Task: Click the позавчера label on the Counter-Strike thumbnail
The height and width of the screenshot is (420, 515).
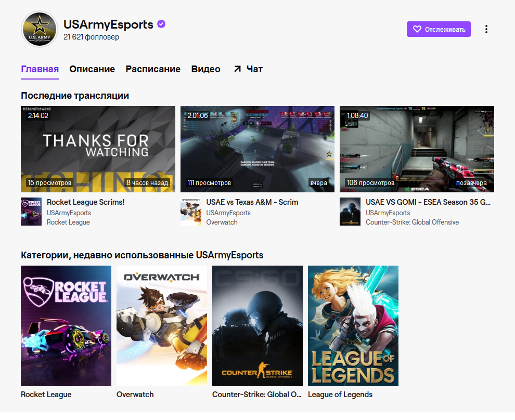Action: [x=471, y=183]
